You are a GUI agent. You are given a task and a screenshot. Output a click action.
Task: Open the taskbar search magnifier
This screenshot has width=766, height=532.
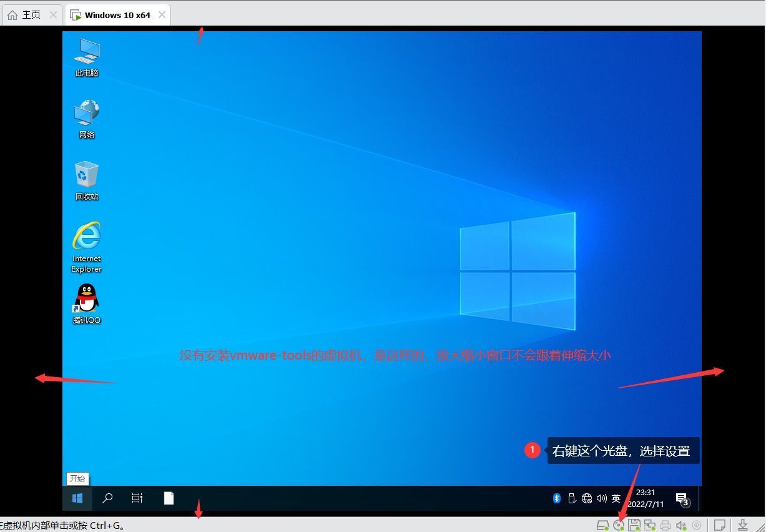coord(107,498)
